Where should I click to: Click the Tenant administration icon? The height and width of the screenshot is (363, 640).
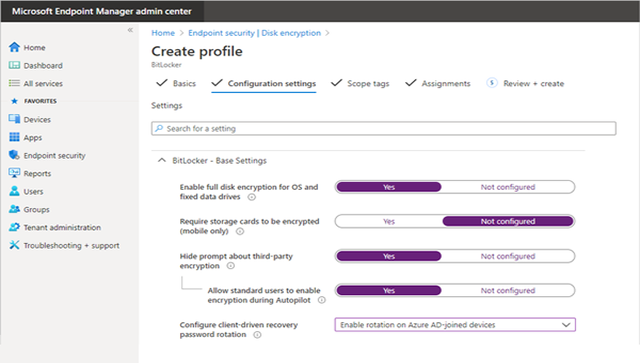(14, 227)
